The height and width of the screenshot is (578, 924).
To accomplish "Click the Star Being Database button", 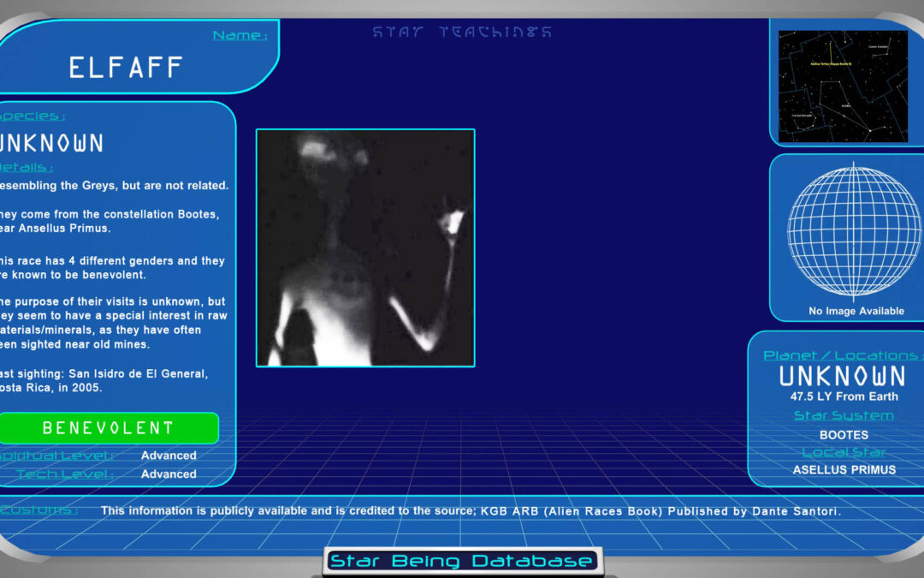I will [x=462, y=562].
